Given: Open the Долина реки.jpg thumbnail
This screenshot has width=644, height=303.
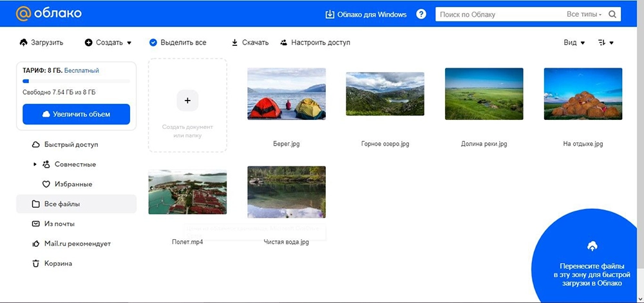Looking at the screenshot, I should tap(484, 93).
